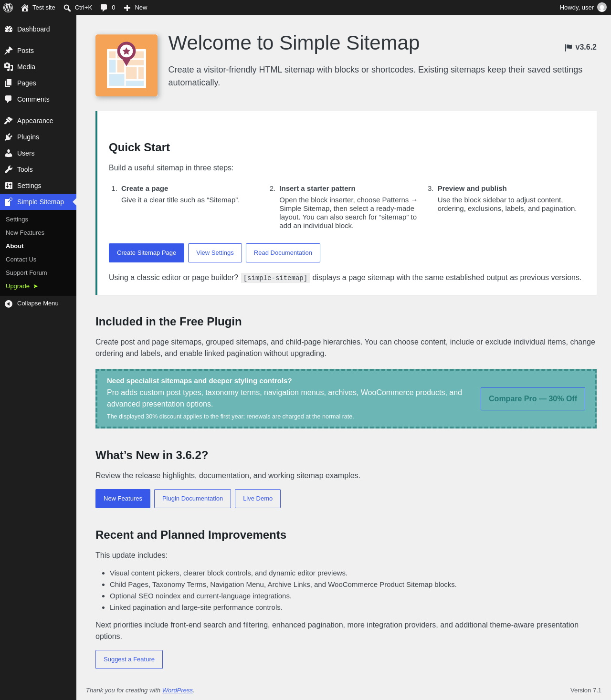
Task: Select the About submenu item
Action: tap(15, 246)
